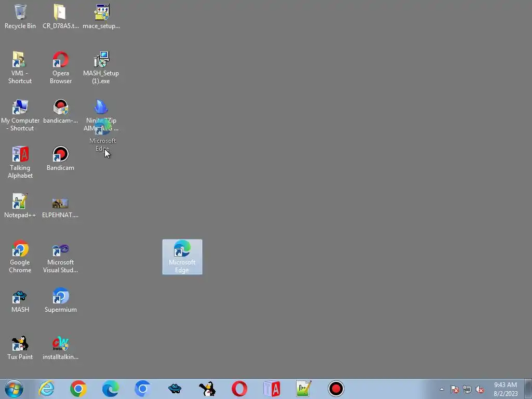Select the Microsoft Visual Studio shortcut
The height and width of the screenshot is (399, 532).
[60, 258]
